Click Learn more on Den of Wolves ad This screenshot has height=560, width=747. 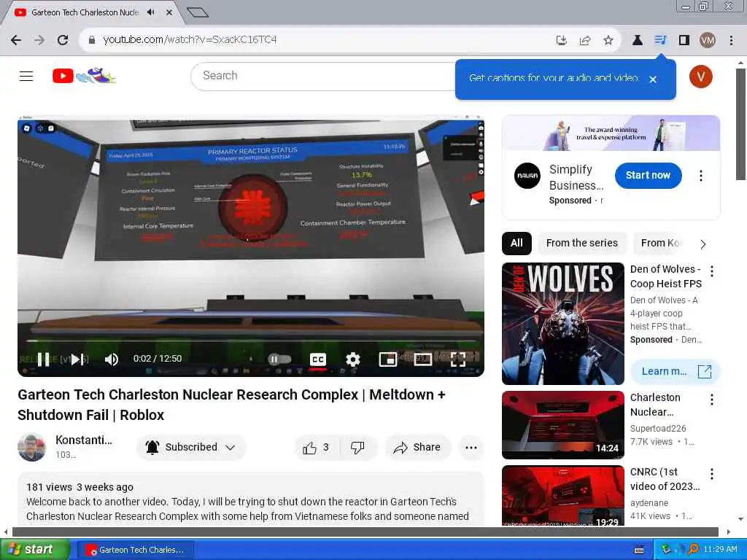[676, 371]
